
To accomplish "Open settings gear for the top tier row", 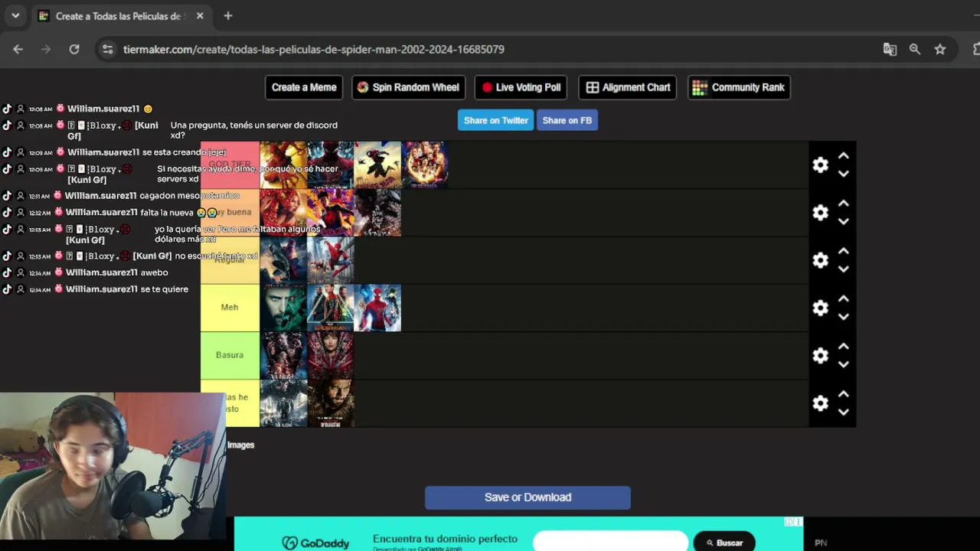I will pyautogui.click(x=820, y=165).
